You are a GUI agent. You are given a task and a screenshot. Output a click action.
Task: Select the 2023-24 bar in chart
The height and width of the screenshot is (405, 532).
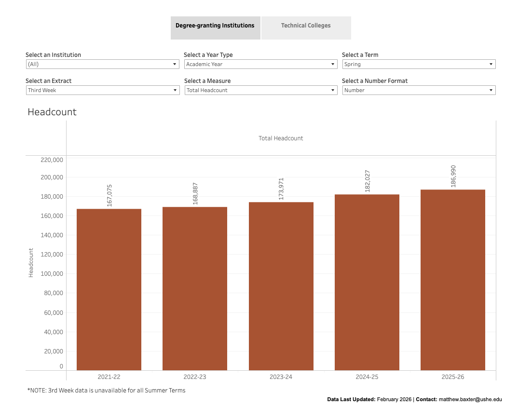pyautogui.click(x=281, y=289)
